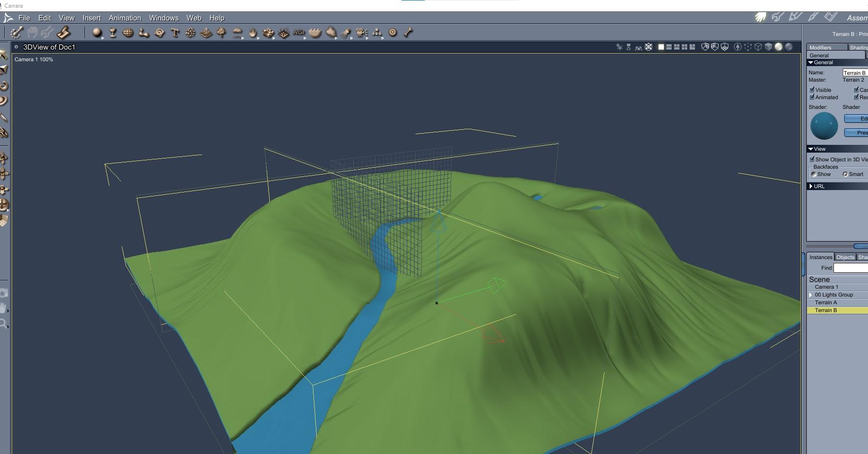Open the Render room filmstrip icon

[x=831, y=17]
